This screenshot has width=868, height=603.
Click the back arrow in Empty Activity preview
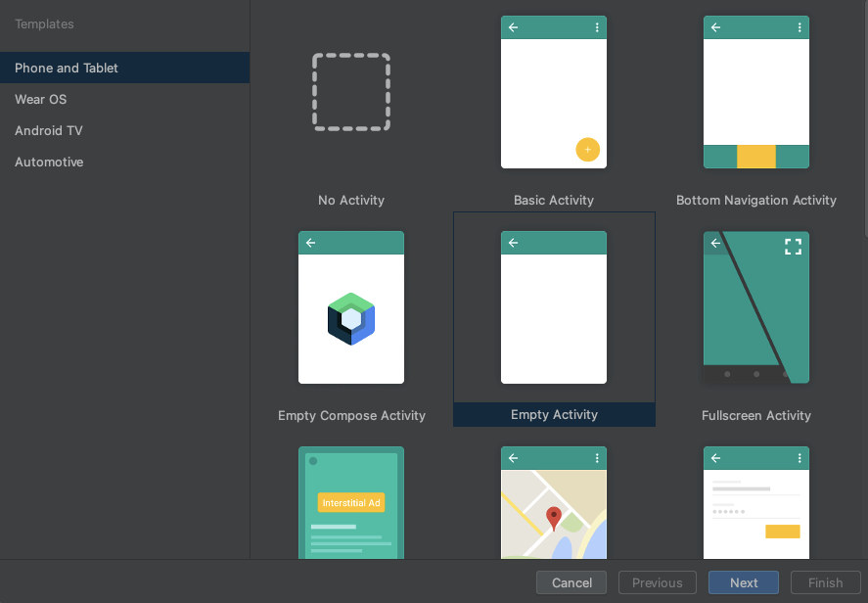[514, 243]
